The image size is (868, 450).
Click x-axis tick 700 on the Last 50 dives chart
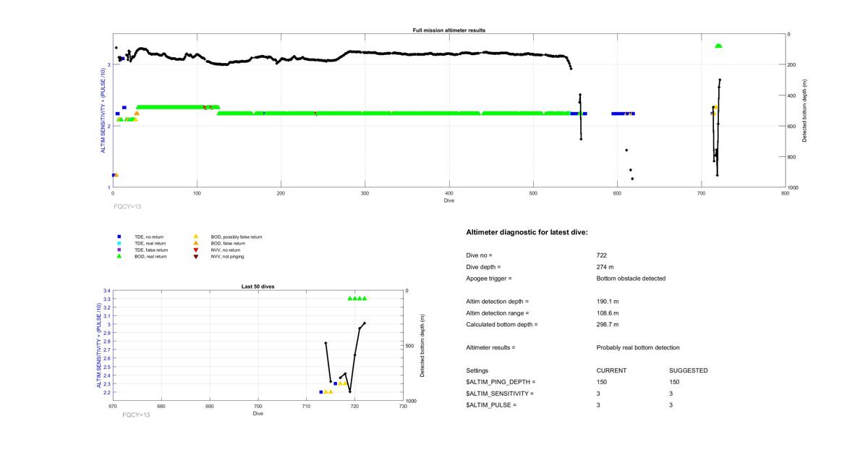coord(258,406)
